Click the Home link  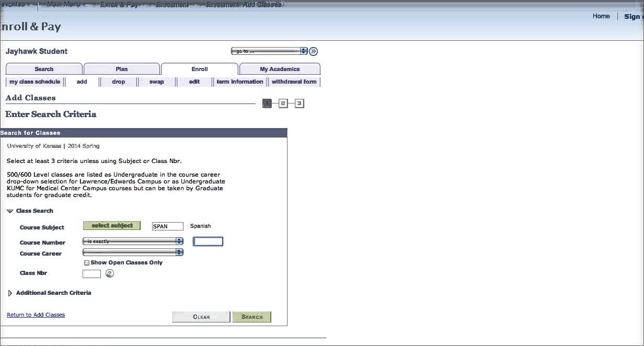(x=601, y=16)
